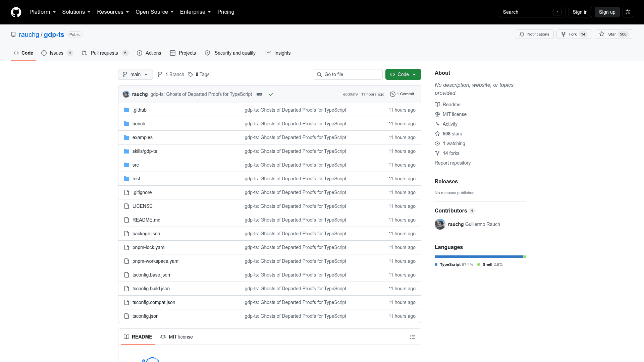Screen dimensions: 644x362
Task: Open the Report repository link
Action: pos(452,163)
